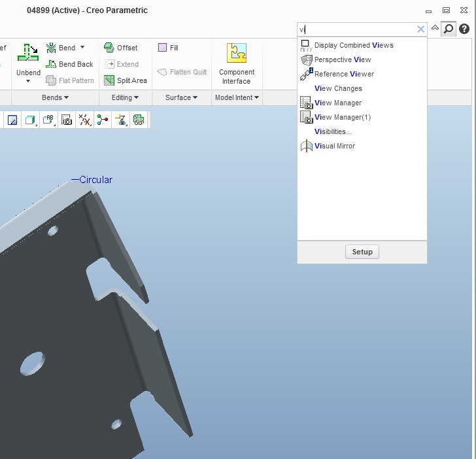Open View Manager from graphics toolbar
This screenshot has height=459, width=476.
(x=67, y=120)
